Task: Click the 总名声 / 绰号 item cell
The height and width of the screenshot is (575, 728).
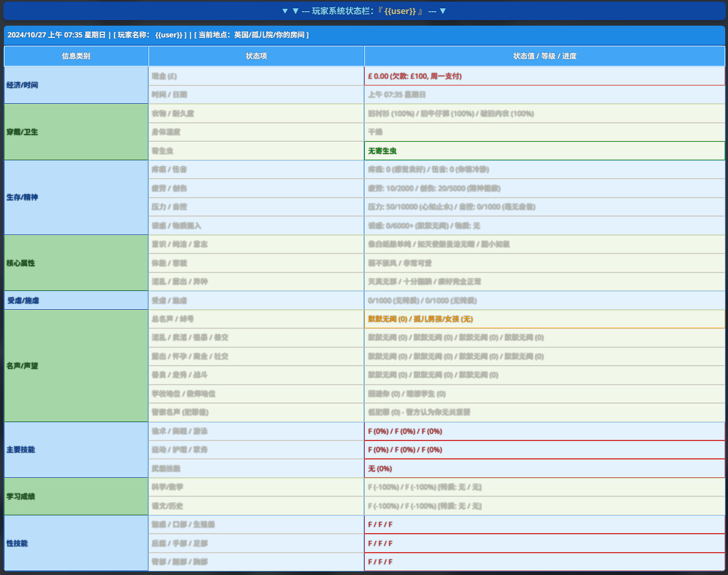Action: coord(256,319)
